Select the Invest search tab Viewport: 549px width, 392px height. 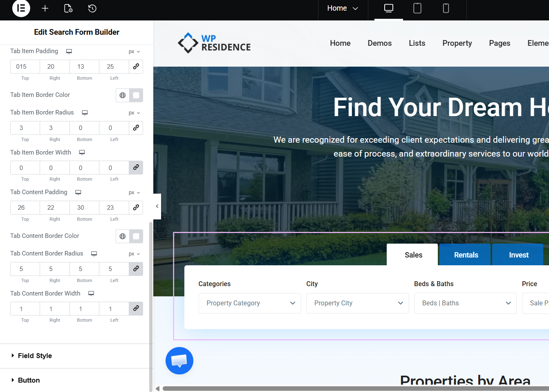(x=518, y=255)
